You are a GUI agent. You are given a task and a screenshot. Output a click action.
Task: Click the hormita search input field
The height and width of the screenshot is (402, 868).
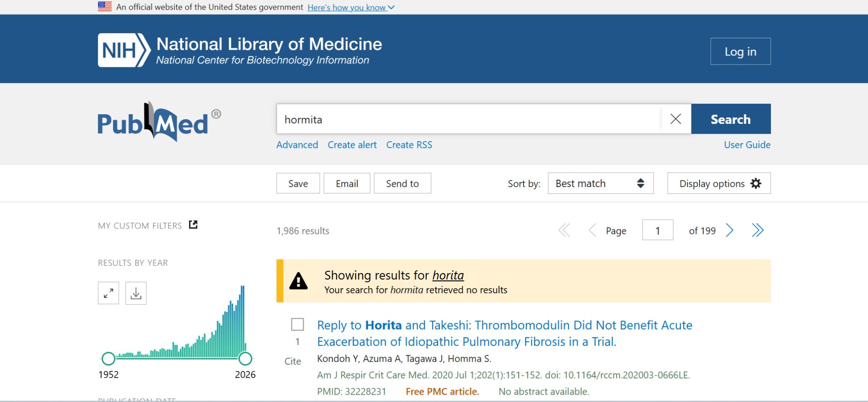(x=469, y=119)
